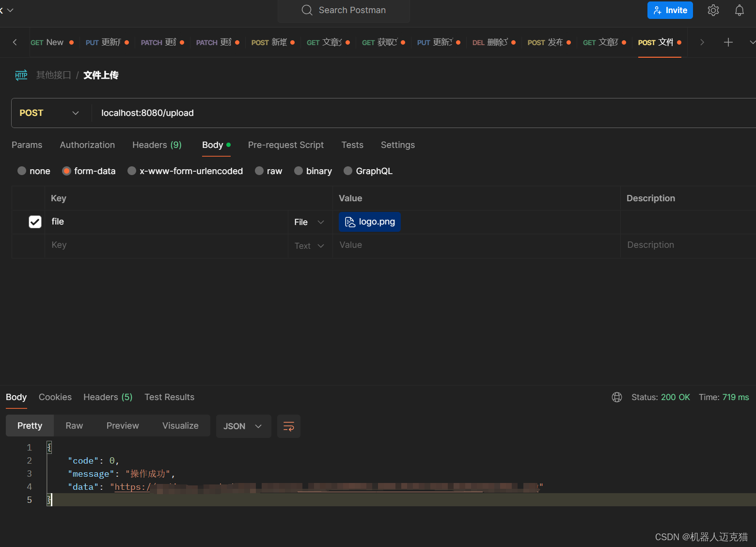Toggle line wrap icon in response
756x547 pixels.
coord(289,426)
